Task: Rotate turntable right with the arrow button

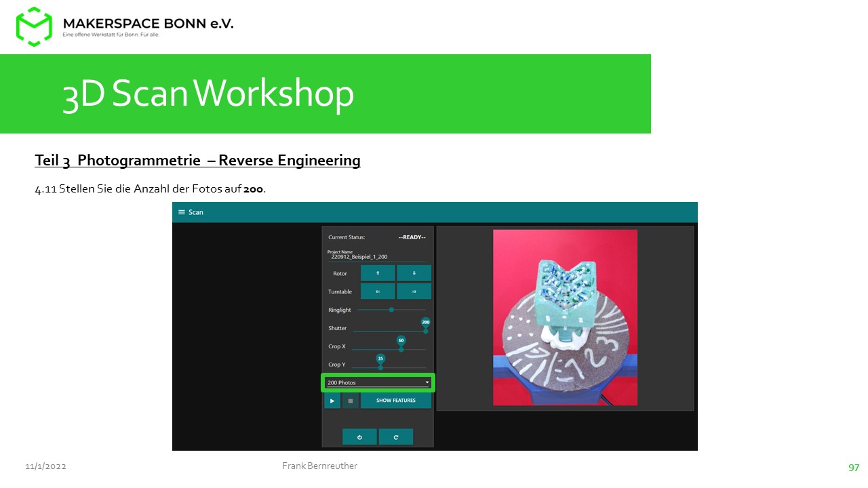Action: coord(414,291)
